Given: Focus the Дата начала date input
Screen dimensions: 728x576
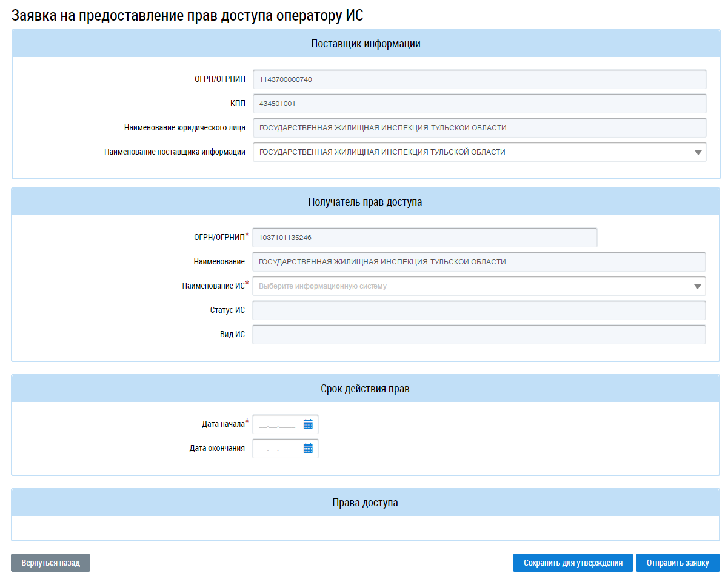Looking at the screenshot, I should [x=277, y=424].
